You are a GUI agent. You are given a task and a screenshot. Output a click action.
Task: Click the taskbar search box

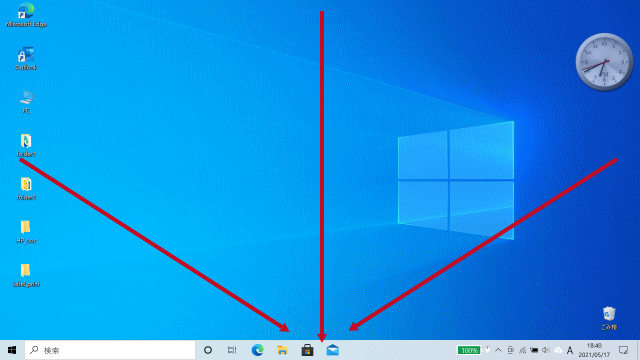(x=110, y=350)
